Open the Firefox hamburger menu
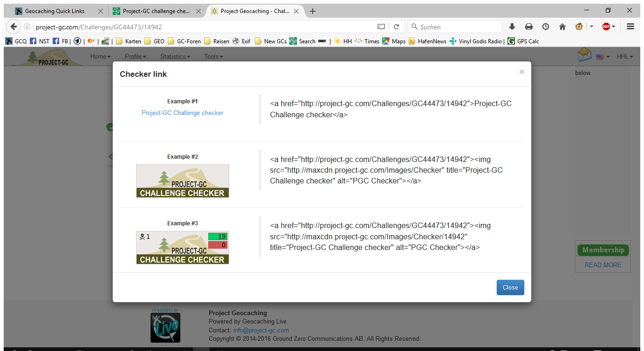 [x=630, y=27]
